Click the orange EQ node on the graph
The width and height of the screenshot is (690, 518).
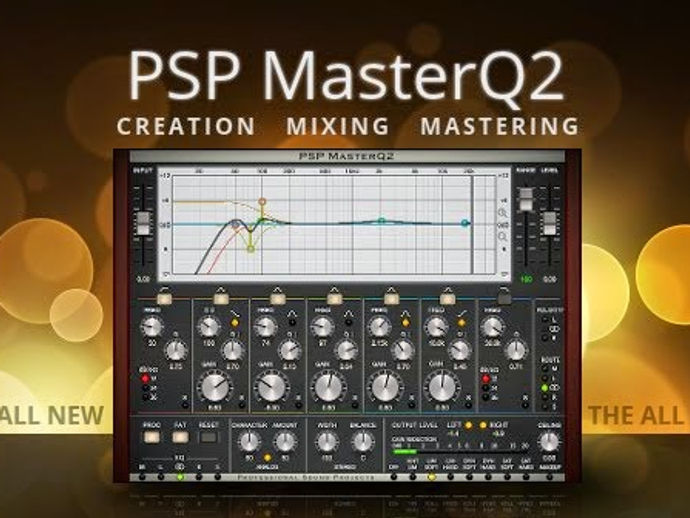pos(262,202)
